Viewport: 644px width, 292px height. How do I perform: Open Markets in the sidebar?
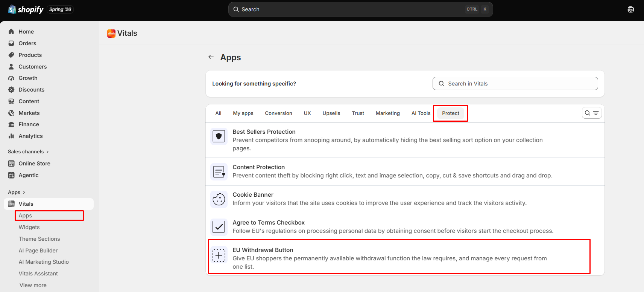tap(29, 113)
